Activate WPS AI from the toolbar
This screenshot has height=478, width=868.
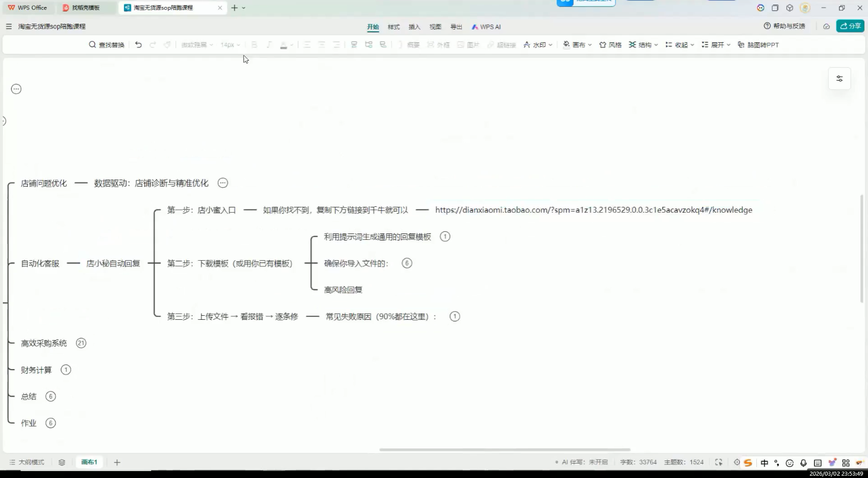click(485, 27)
